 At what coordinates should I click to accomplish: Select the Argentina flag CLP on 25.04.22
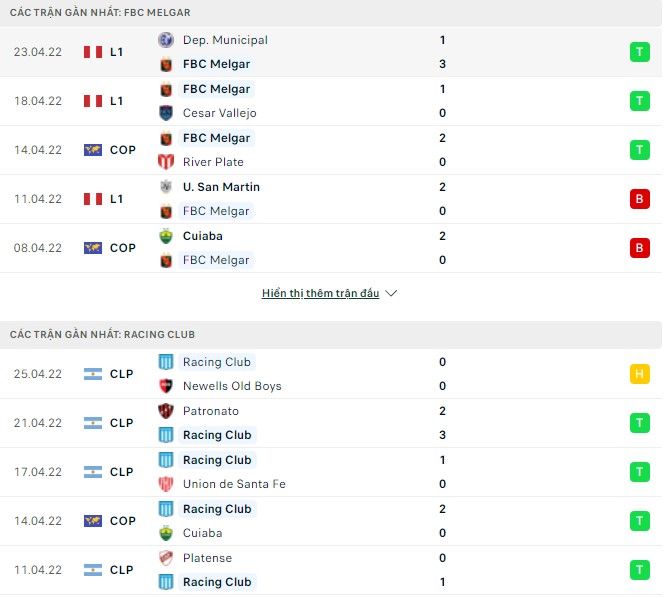[93, 374]
